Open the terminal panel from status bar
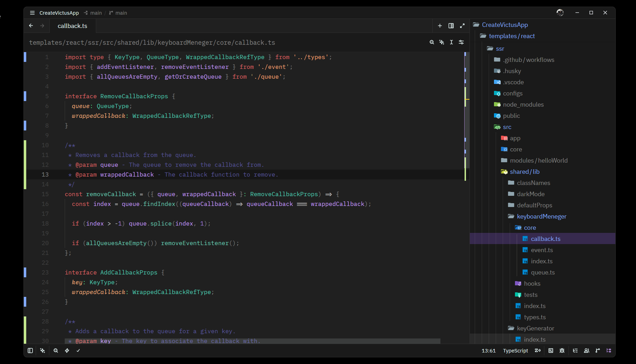Screen dimensions: 636x364 [x=551, y=350]
